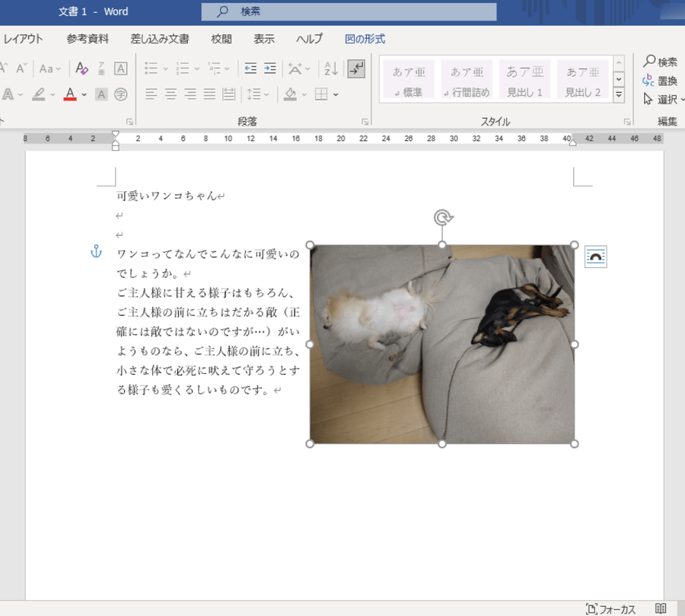Apply the 見出し 1 style
This screenshot has height=616, width=685.
(x=524, y=79)
